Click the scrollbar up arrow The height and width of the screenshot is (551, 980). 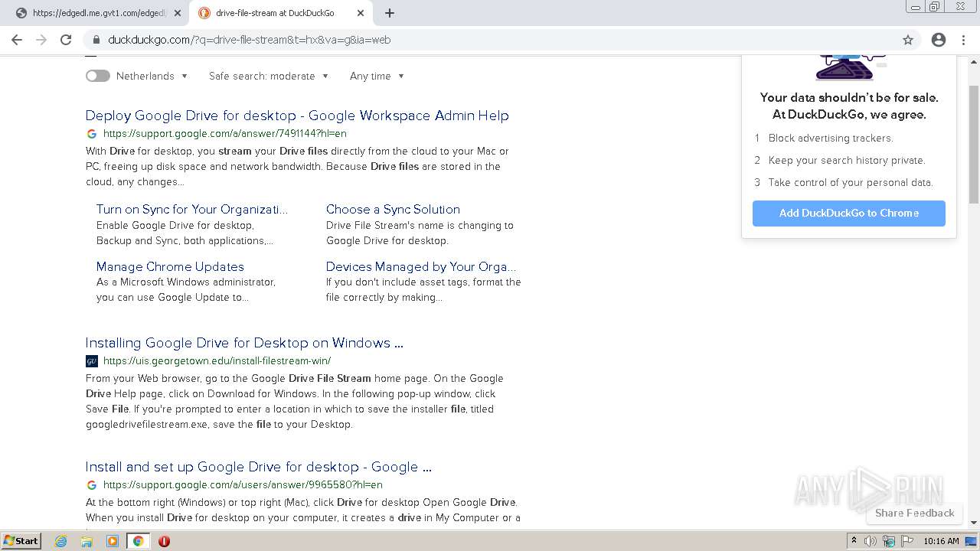[x=974, y=61]
